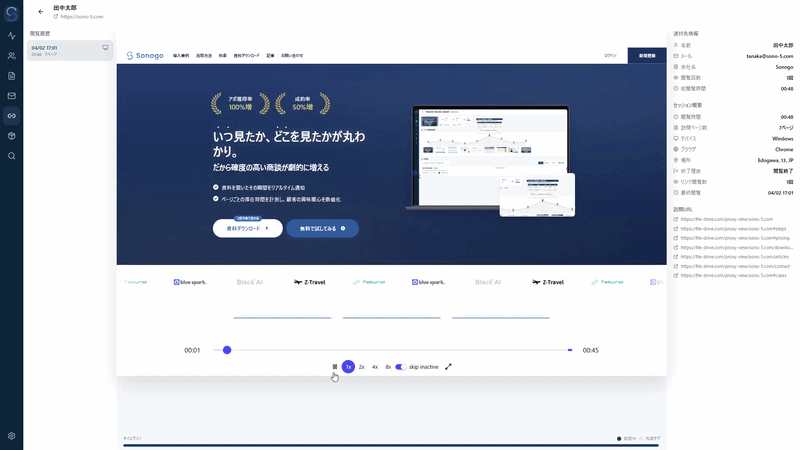This screenshot has height=450, width=800.
Task: Click the bottom タイムライン timeline bar
Action: pos(391,445)
